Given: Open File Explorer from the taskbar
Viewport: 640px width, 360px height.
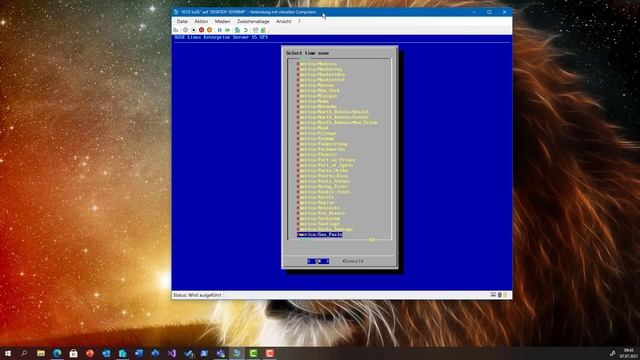Looking at the screenshot, I should [x=41, y=353].
